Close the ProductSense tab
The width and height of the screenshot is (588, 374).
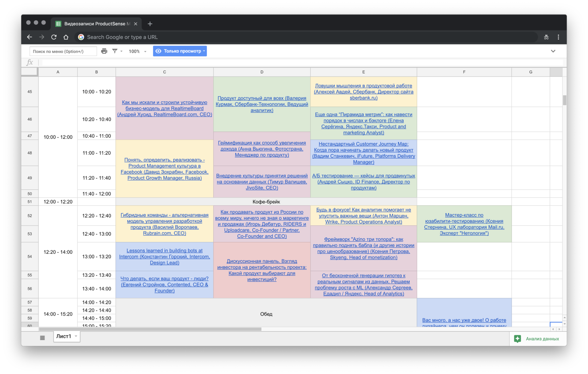(x=135, y=24)
